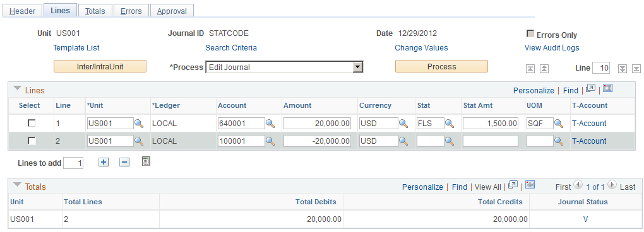Switch to the Header tab
This screenshot has width=644, height=232.
coord(23,11)
